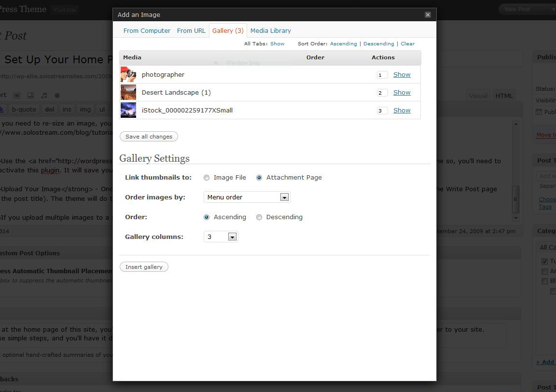
Task: Edit order field for Desert Landscape
Action: point(382,93)
